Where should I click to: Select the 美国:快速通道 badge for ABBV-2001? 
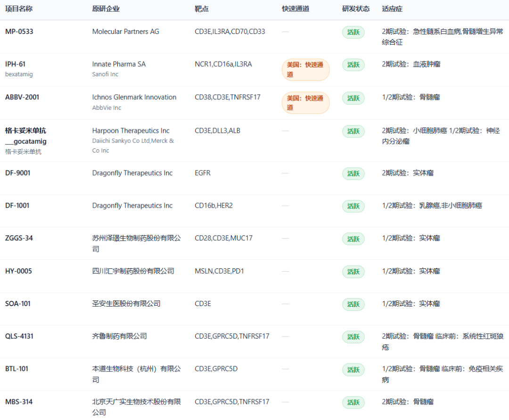tap(305, 103)
